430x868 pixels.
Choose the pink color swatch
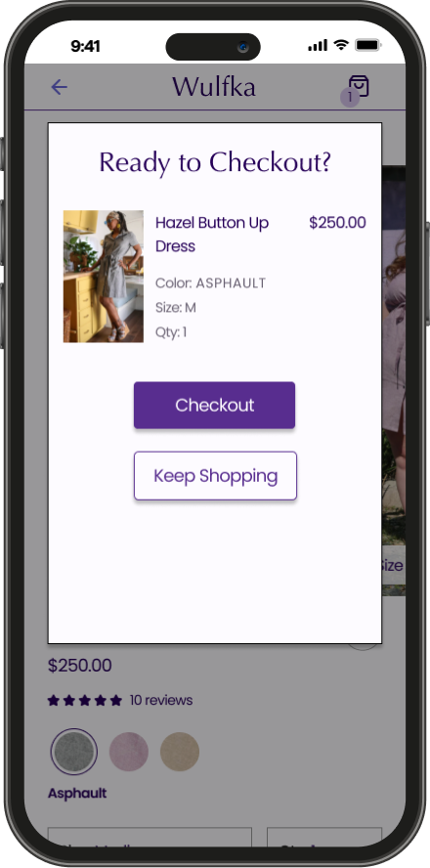[x=129, y=752]
